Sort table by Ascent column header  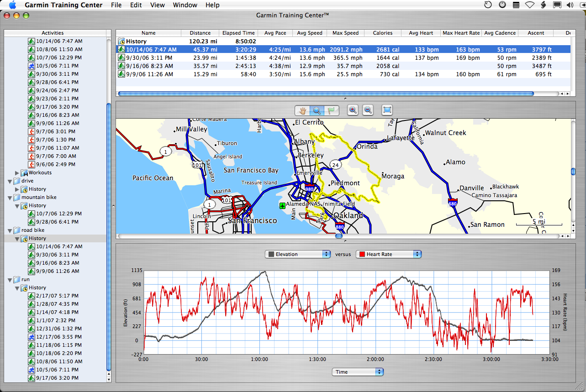pyautogui.click(x=536, y=33)
